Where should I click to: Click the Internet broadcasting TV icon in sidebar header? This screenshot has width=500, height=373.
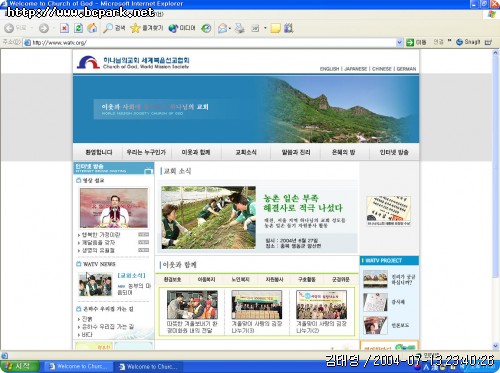148,171
